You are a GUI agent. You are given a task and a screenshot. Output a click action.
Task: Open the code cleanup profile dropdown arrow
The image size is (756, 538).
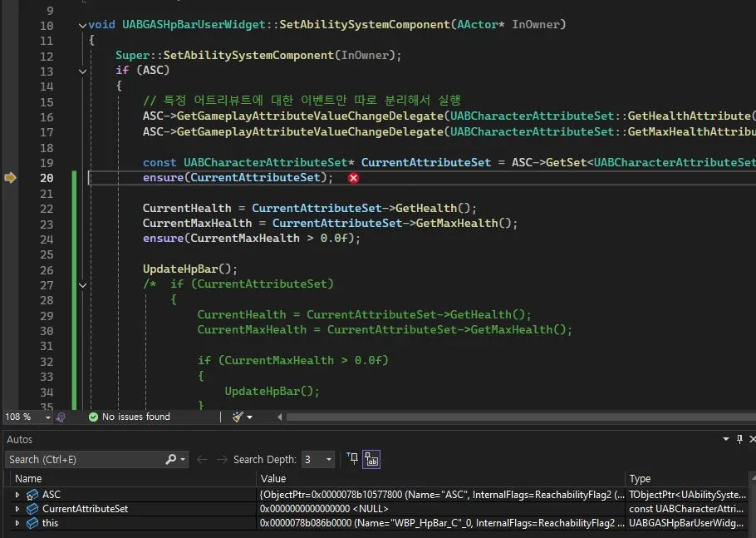click(250, 417)
